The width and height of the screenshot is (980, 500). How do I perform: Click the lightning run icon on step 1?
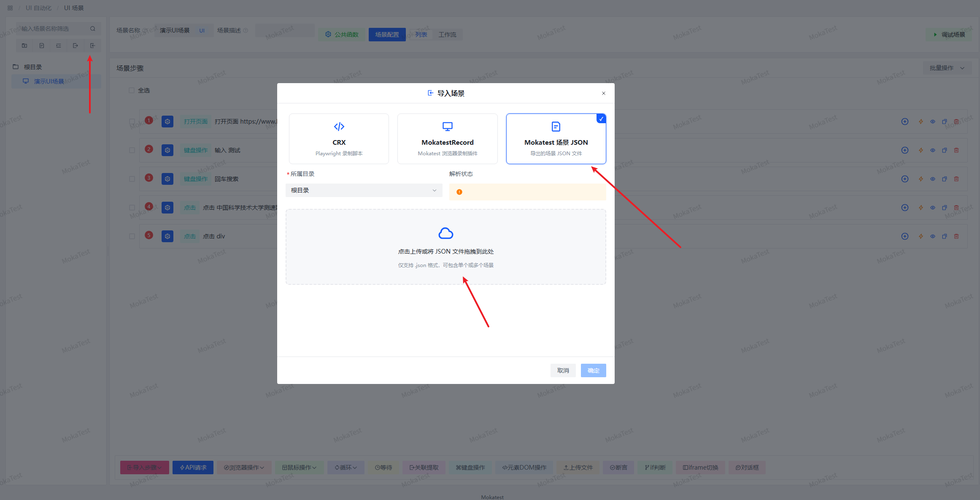pos(921,122)
